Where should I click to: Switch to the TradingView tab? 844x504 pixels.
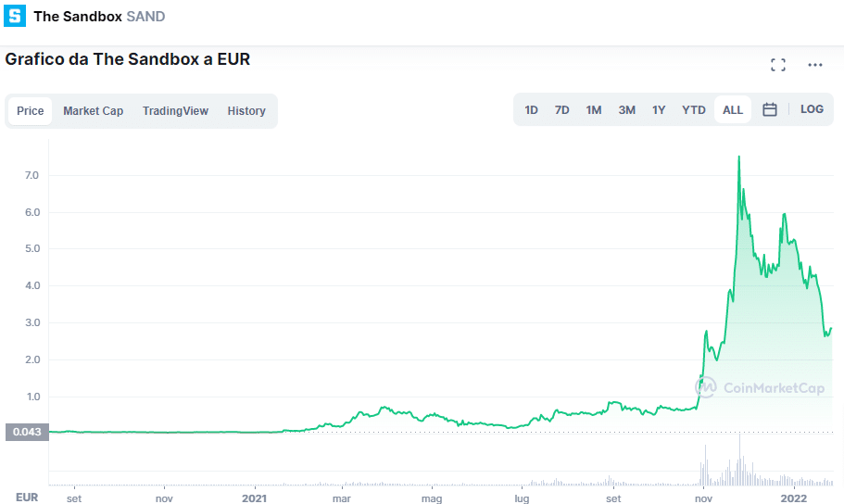pos(175,111)
